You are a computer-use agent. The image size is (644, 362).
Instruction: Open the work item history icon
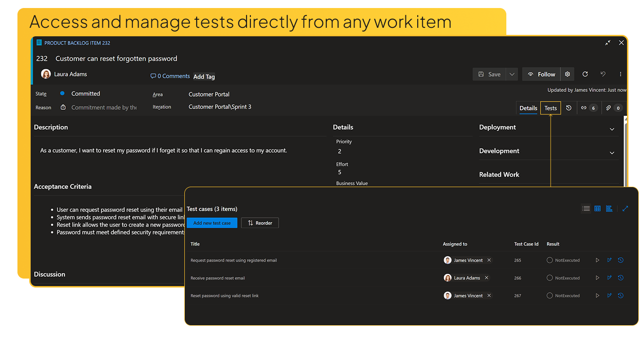click(x=569, y=108)
